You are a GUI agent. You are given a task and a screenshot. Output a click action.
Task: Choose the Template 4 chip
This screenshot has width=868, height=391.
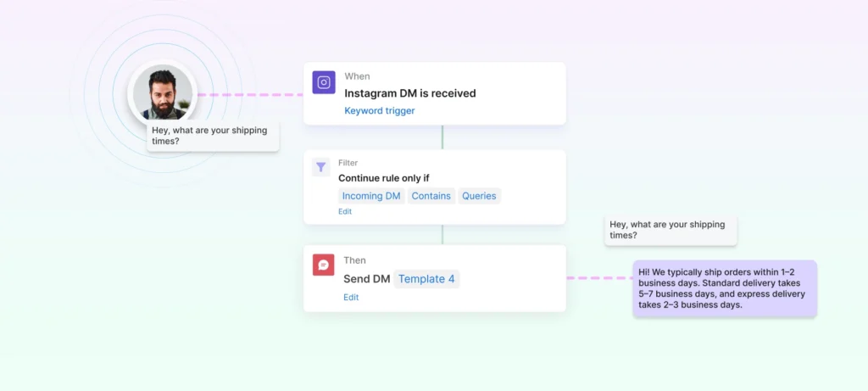tap(426, 279)
